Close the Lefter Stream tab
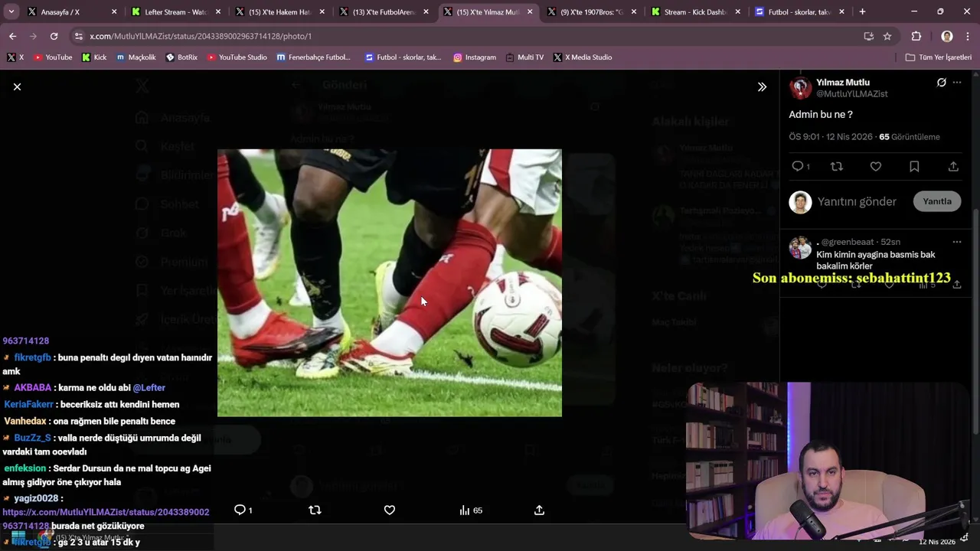This screenshot has height=551, width=980. coord(218,12)
